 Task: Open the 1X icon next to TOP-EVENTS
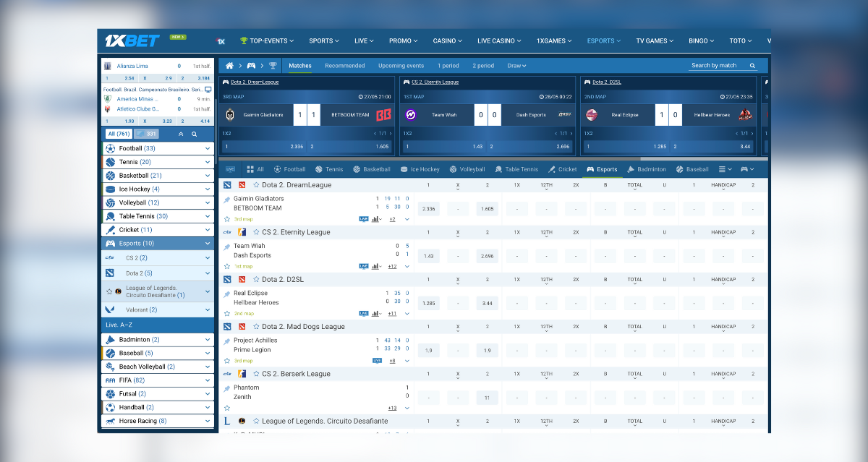(x=221, y=41)
